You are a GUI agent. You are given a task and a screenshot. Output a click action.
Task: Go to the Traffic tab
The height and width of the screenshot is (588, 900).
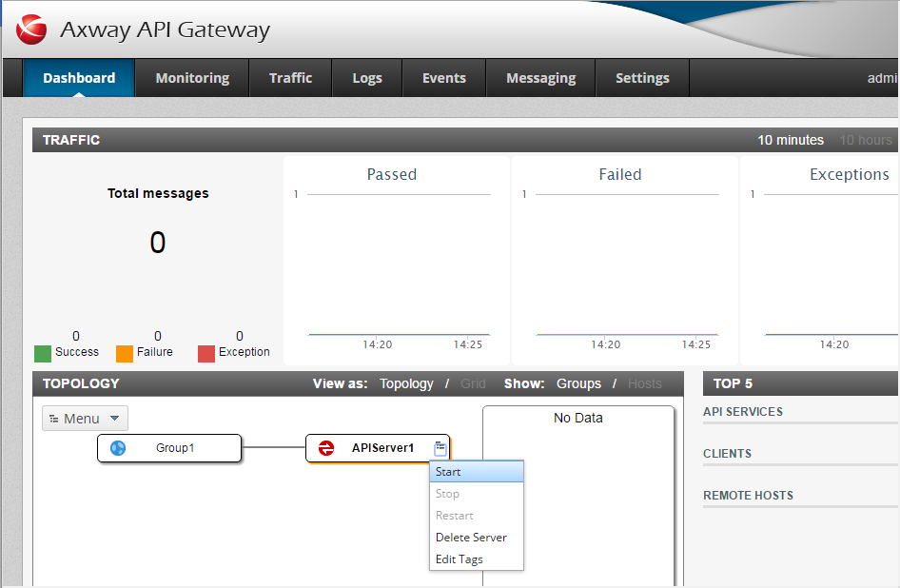pos(290,78)
